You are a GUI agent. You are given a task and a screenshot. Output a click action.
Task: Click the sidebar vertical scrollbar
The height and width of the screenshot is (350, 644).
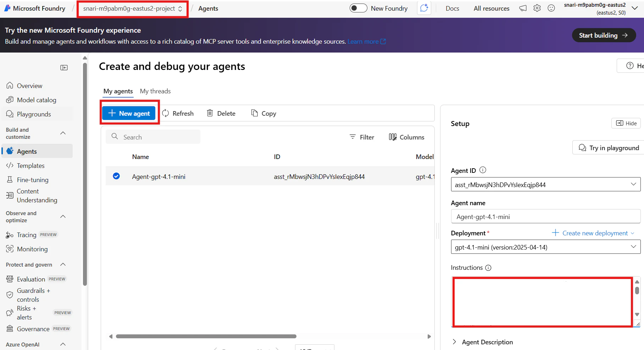click(x=85, y=174)
